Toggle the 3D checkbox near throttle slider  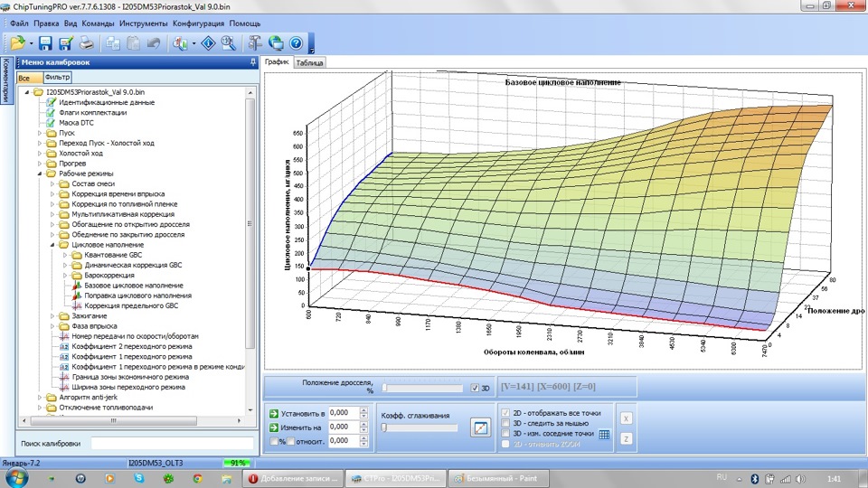tap(476, 389)
